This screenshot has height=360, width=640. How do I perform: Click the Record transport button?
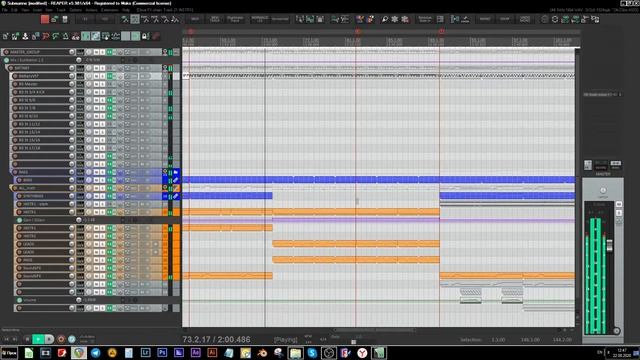61,339
